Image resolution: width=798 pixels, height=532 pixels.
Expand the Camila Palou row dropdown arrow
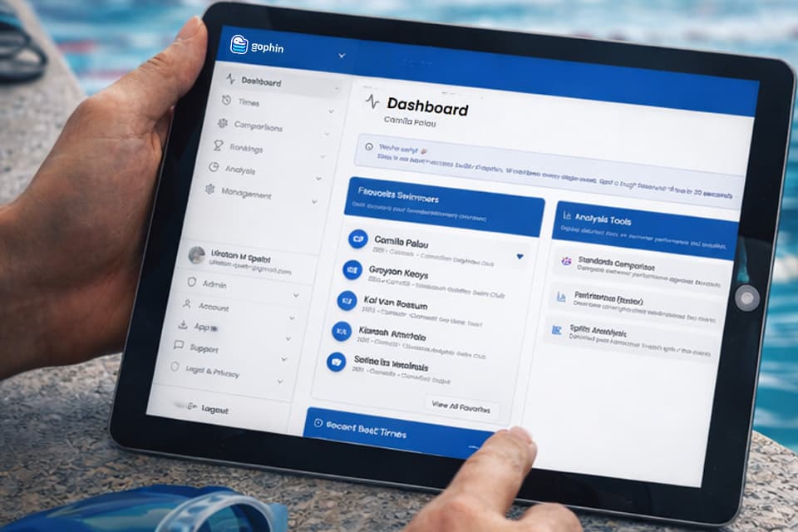point(520,257)
